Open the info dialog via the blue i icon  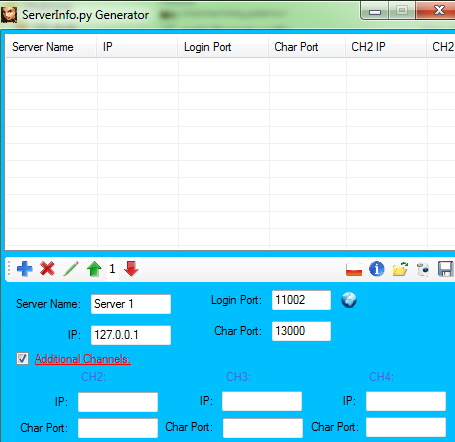(377, 269)
